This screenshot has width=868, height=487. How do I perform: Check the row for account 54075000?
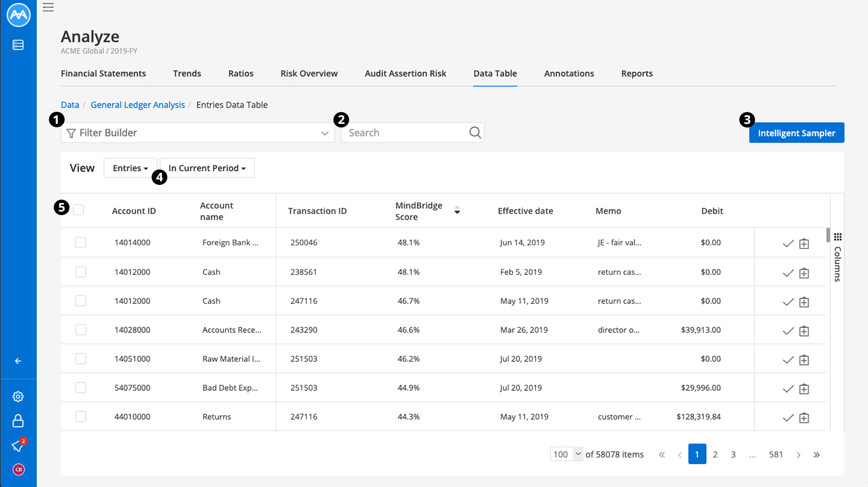coord(81,387)
